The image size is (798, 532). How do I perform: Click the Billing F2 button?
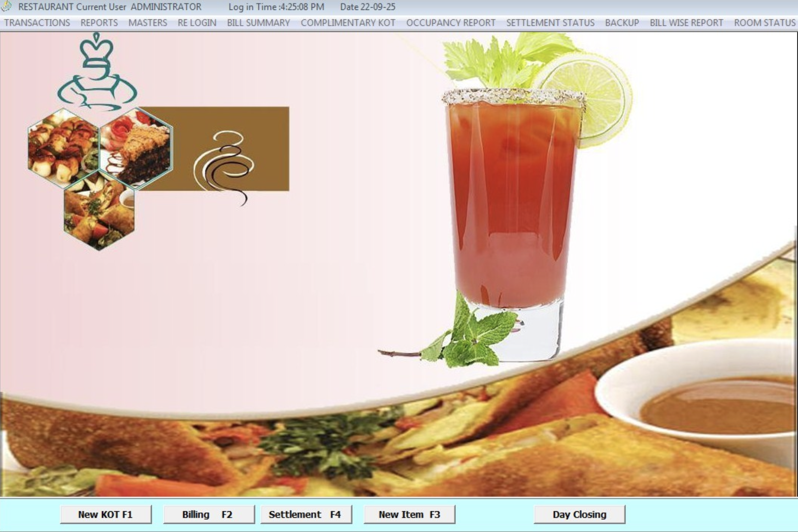coord(209,514)
